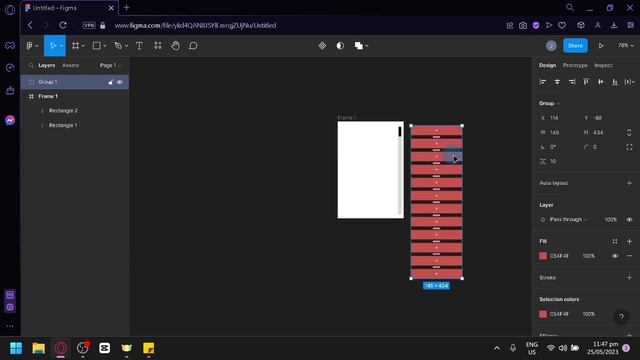Align selection bottom
Viewport: 640px width, 360px height.
tap(615, 82)
